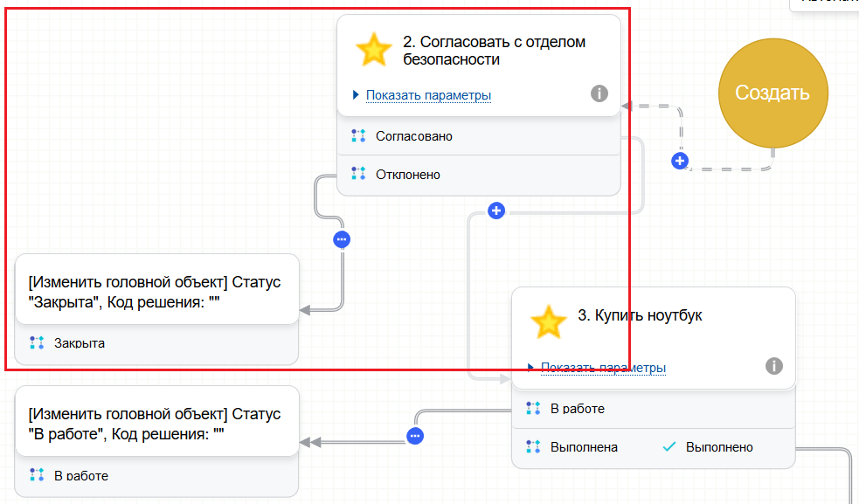Expand parameters triangle in step 2 node
Screen dimensions: 859x504
(356, 94)
